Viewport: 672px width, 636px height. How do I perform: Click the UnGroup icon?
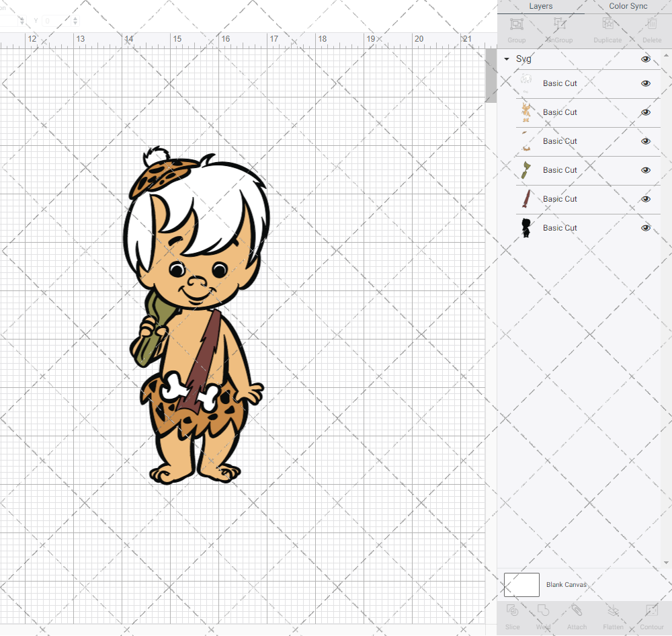click(559, 24)
